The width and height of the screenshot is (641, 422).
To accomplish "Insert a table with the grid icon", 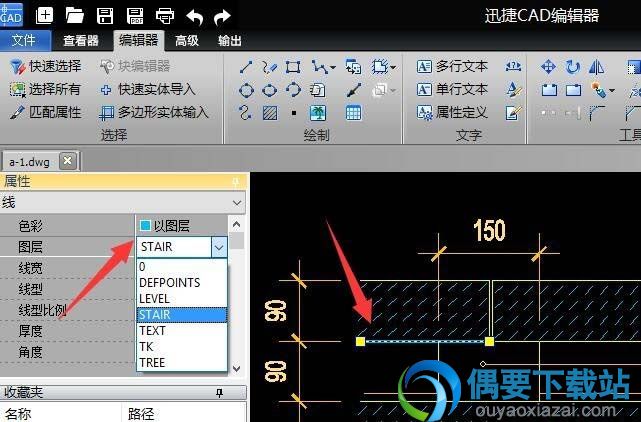I will pyautogui.click(x=354, y=113).
